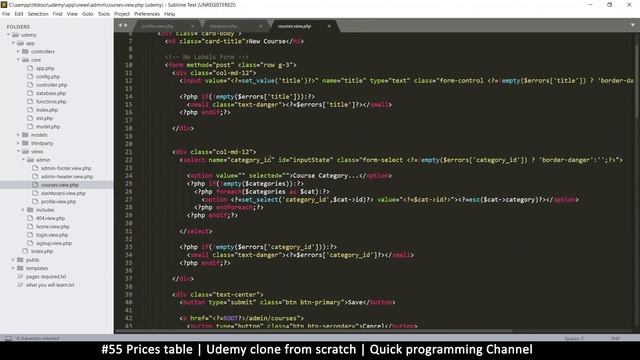Click the functions.php file icon

[x=30, y=101]
